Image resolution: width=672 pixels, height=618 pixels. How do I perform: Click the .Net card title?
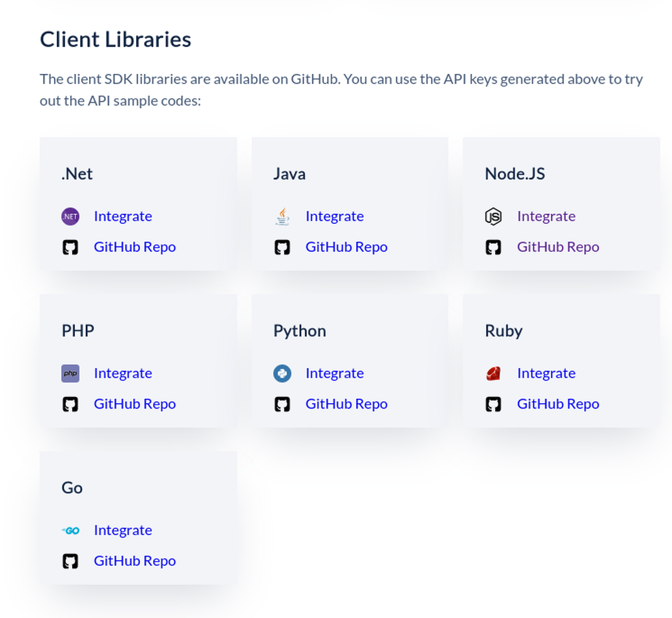[77, 174]
